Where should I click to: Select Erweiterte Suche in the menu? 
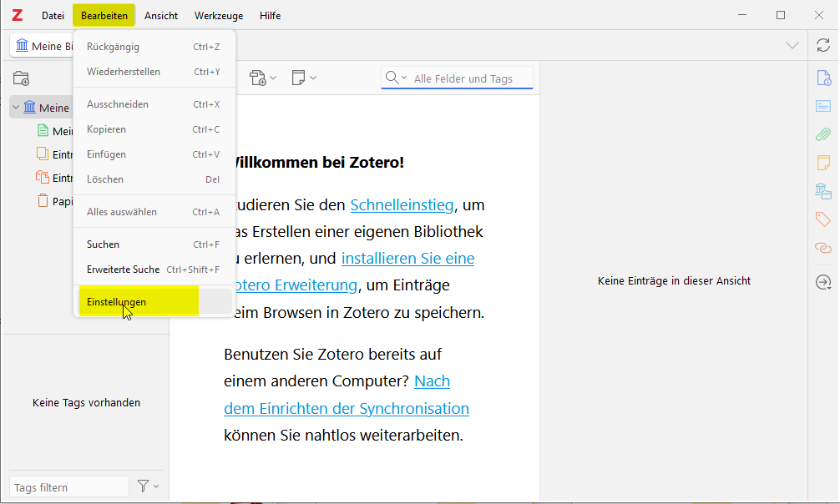click(x=154, y=270)
